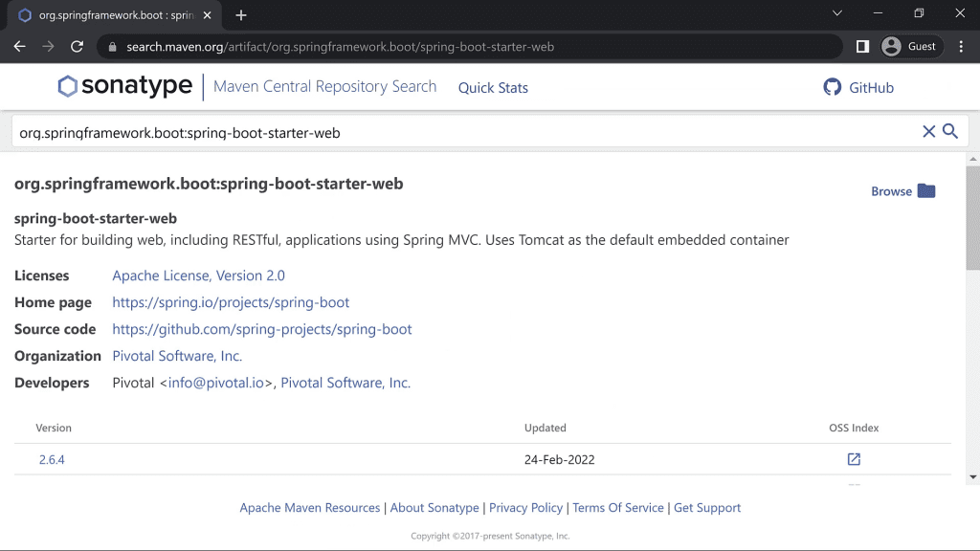
Task: Expand the tab search chevron
Action: pyautogui.click(x=836, y=14)
